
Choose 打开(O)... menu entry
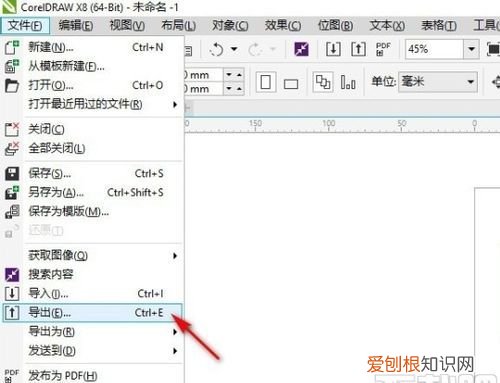[x=93, y=85]
